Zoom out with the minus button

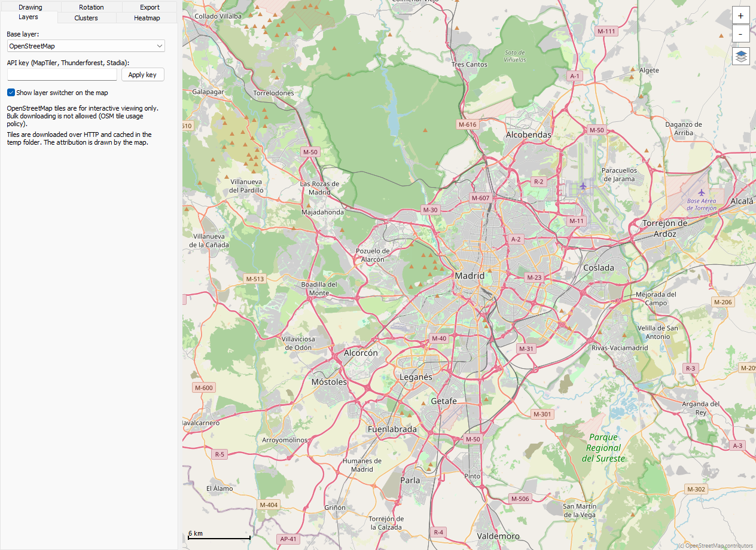[741, 34]
